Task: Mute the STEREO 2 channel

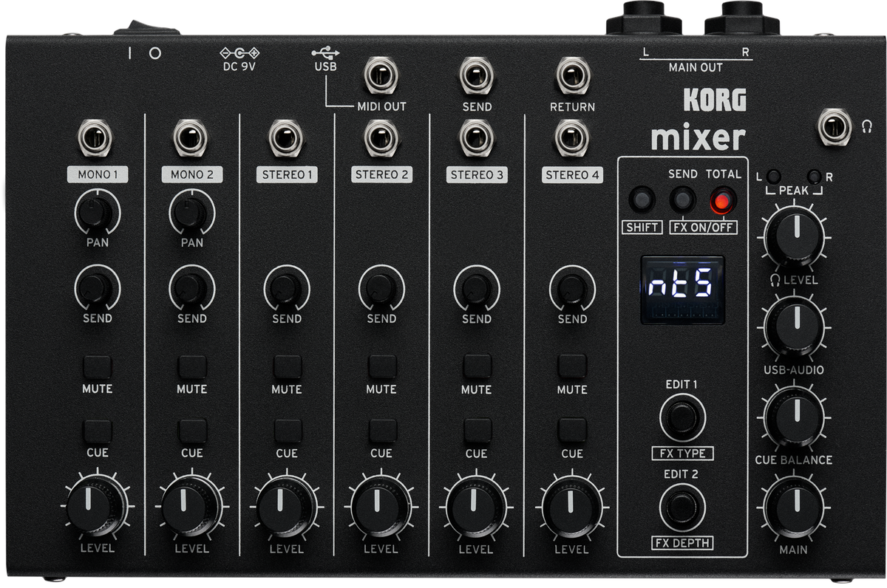Action: point(381,367)
